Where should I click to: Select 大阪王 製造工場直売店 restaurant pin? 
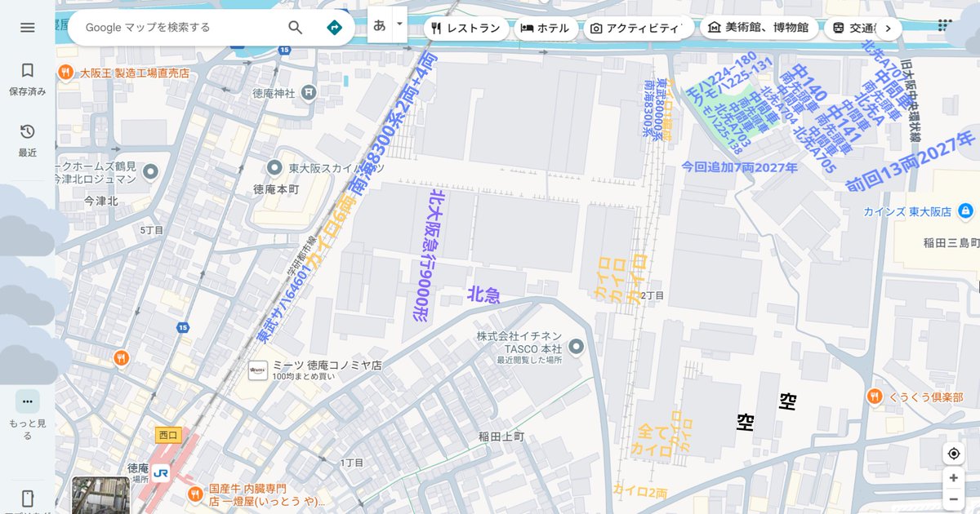point(65,73)
